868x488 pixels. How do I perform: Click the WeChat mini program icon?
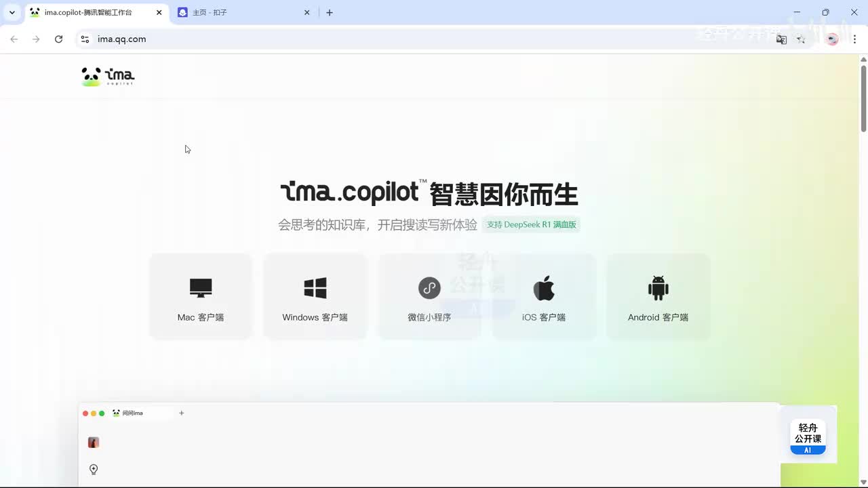[429, 288]
